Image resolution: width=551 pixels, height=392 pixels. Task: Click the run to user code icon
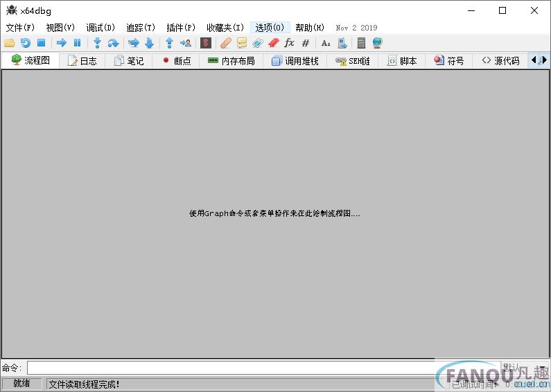point(186,43)
